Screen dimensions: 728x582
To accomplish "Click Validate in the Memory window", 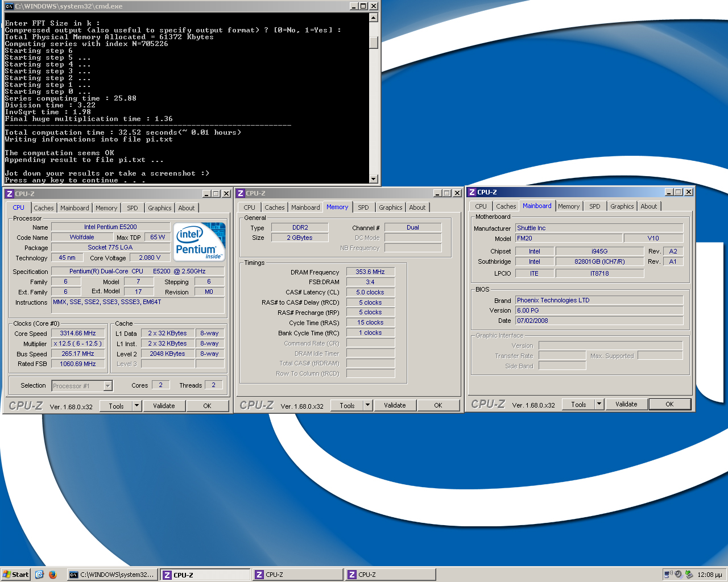I will 395,405.
